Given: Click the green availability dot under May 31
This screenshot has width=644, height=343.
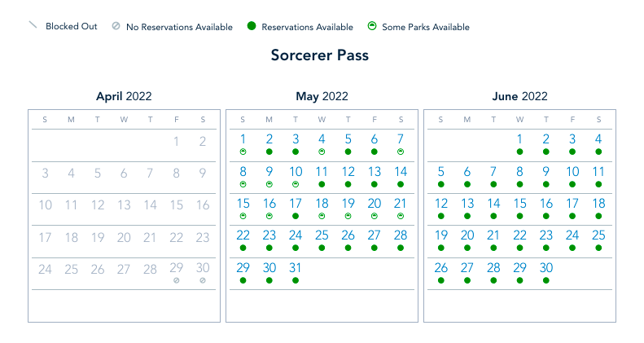Looking at the screenshot, I should pyautogui.click(x=296, y=280).
